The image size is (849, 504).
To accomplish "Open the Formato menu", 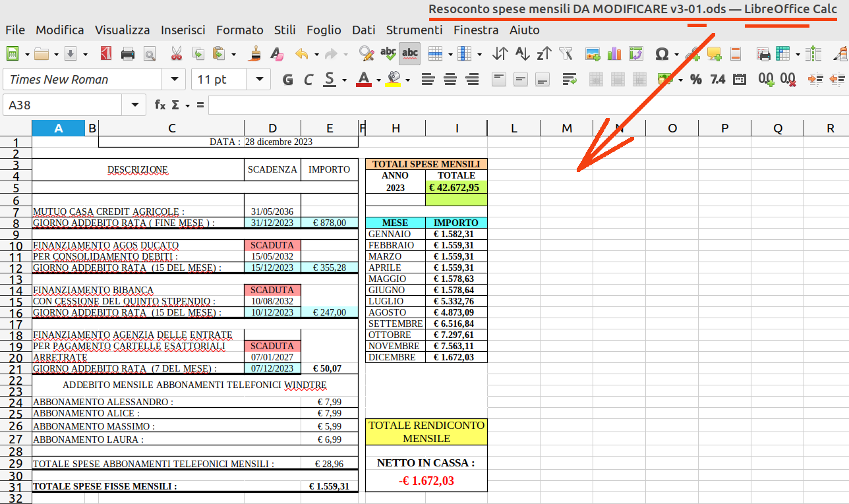I will [x=239, y=30].
